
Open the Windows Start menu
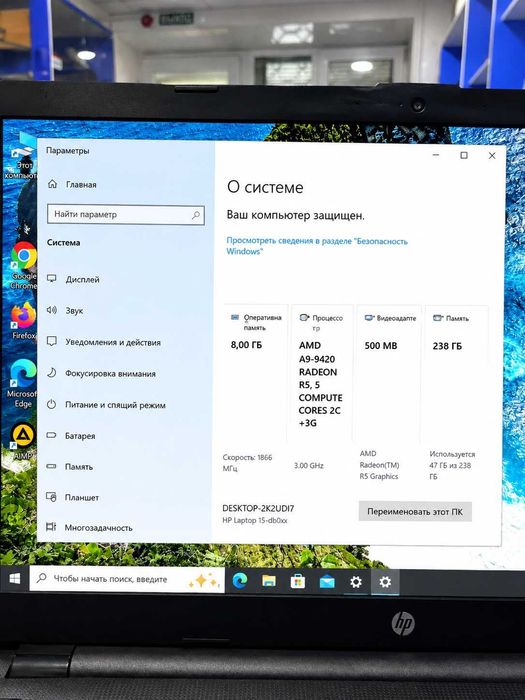[x=15, y=579]
